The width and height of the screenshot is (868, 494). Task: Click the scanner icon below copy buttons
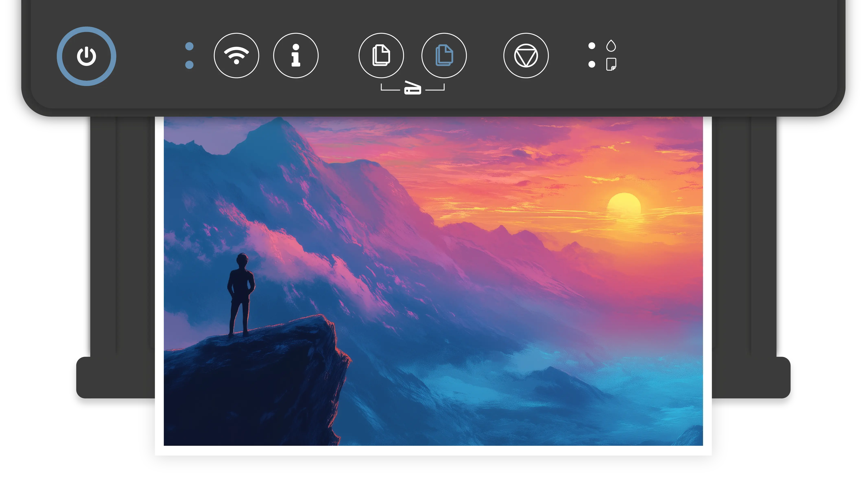(x=413, y=89)
